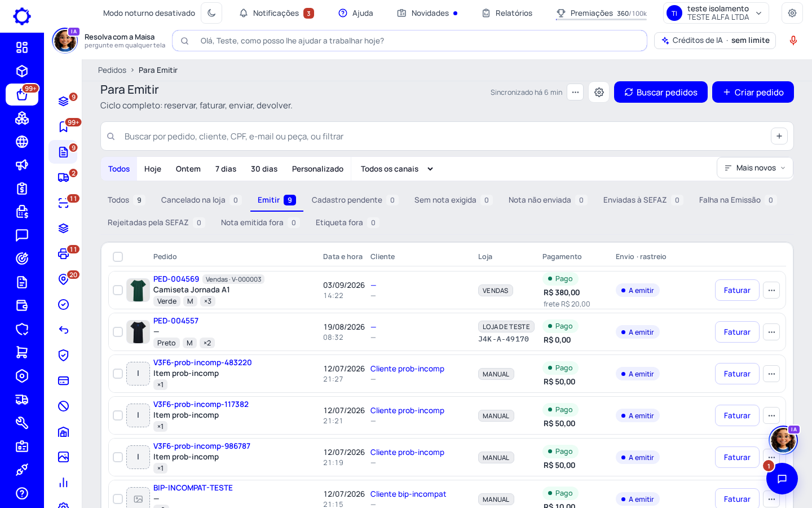Open the cube products icon in sidebar
Viewport: 812px width, 508px height.
click(x=22, y=71)
